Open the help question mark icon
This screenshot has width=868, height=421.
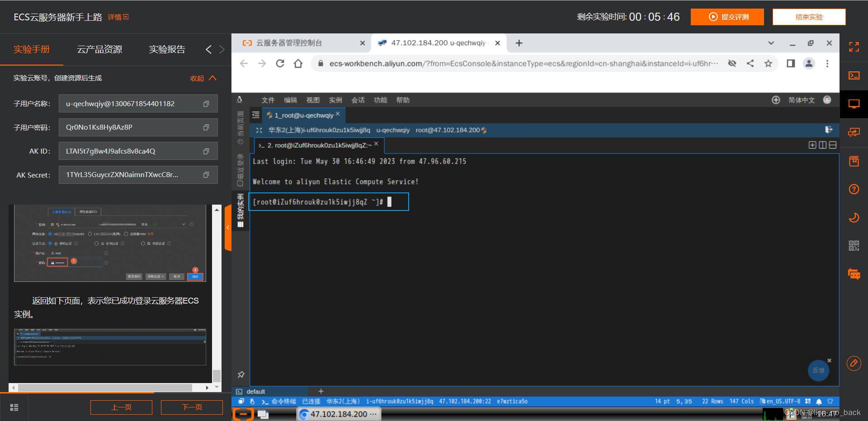pyautogui.click(x=854, y=189)
